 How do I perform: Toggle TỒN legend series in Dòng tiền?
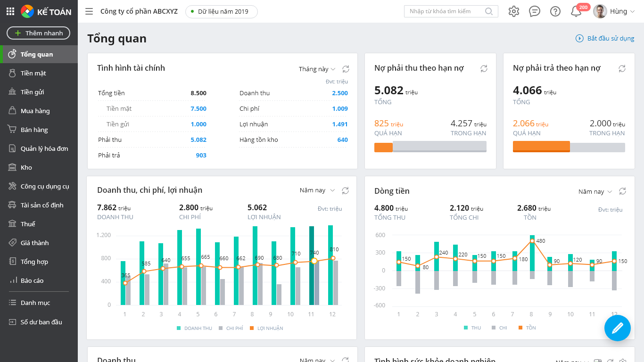coord(527,328)
